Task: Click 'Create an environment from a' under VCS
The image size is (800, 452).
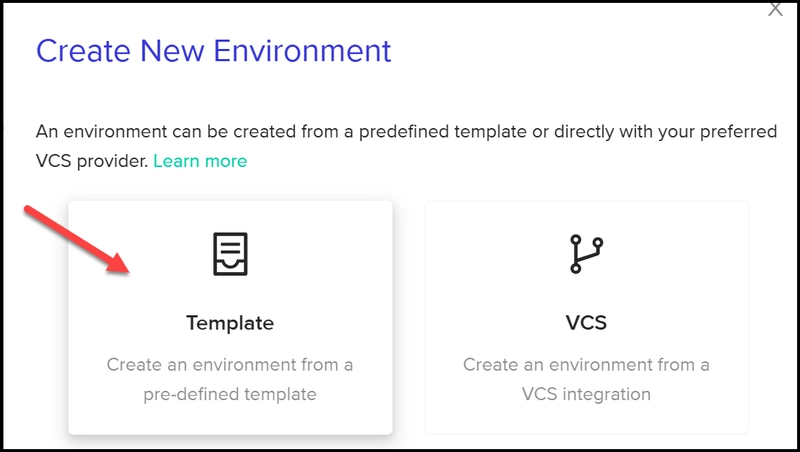Action: (x=586, y=365)
